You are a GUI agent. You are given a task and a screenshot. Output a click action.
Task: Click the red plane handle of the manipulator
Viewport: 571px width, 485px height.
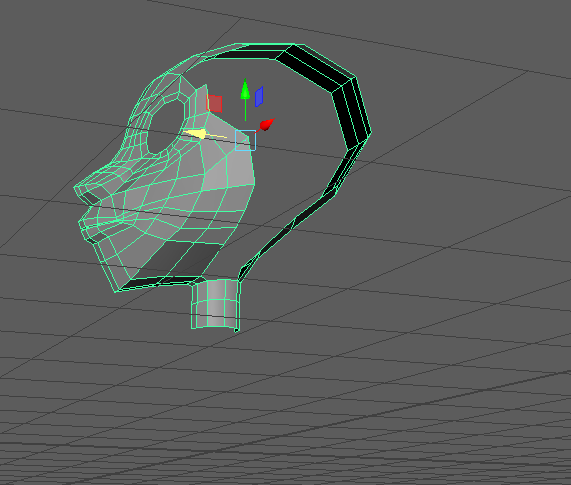[x=214, y=103]
